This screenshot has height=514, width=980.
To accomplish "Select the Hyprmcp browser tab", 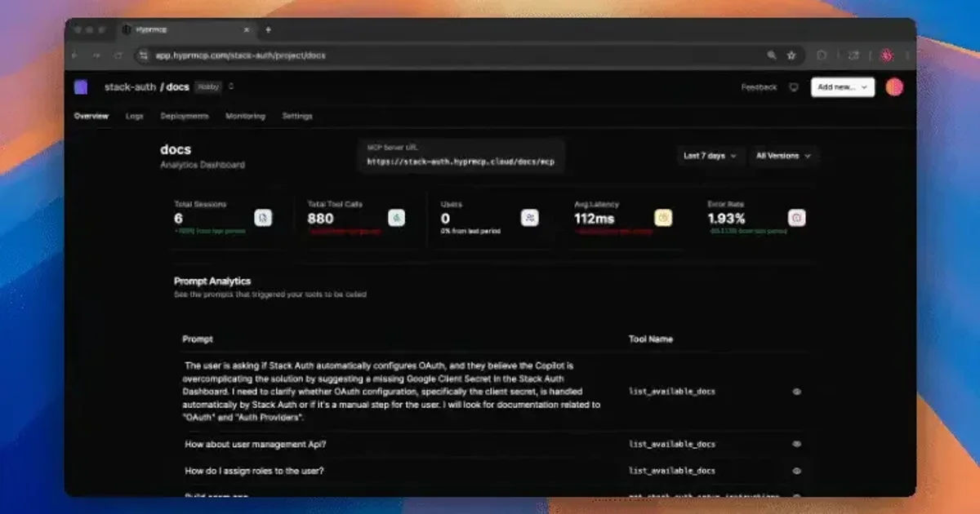I will click(x=185, y=29).
